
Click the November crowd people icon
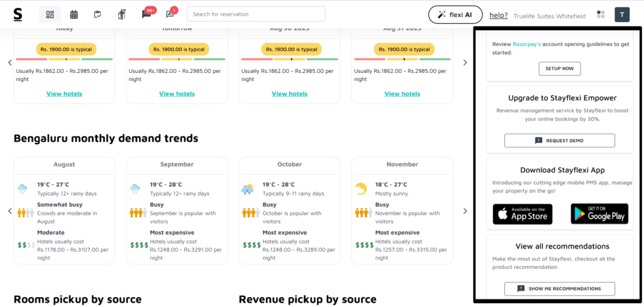click(364, 213)
